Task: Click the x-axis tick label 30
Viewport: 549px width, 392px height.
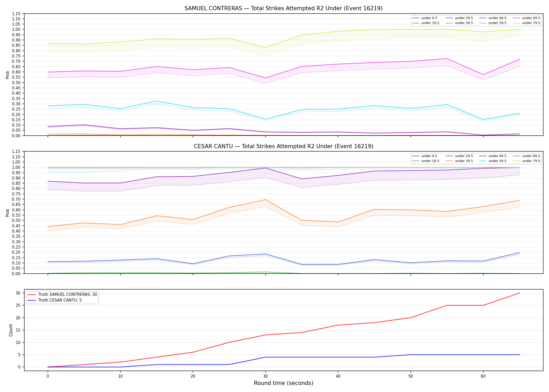Action: (266, 376)
